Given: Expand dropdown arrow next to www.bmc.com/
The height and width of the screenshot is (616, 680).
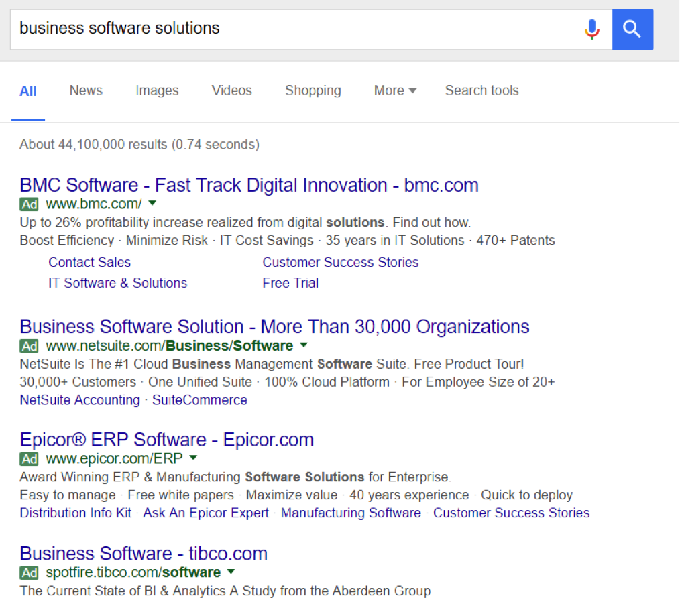Looking at the screenshot, I should coord(152,203).
